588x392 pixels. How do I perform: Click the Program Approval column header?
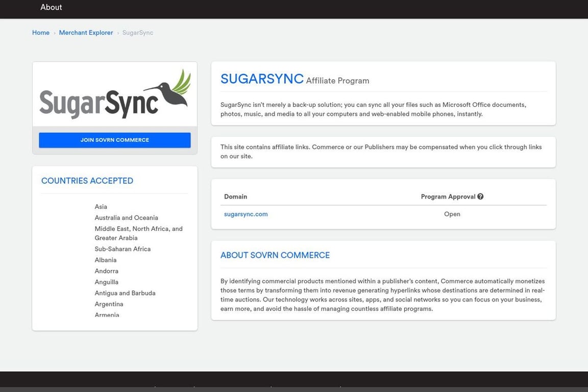point(448,197)
